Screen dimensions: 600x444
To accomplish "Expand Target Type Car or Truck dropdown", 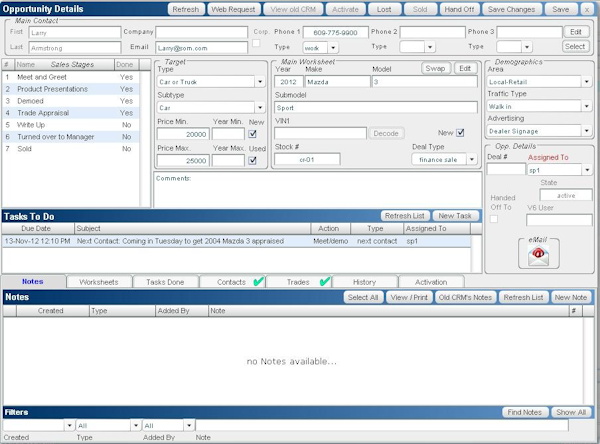I will 260,82.
